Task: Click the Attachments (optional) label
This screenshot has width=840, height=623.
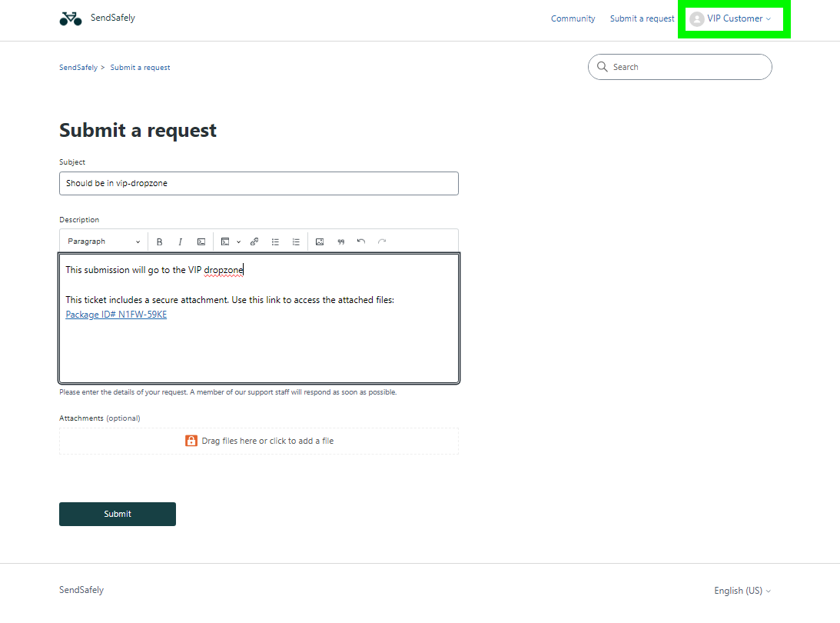Action: point(100,418)
